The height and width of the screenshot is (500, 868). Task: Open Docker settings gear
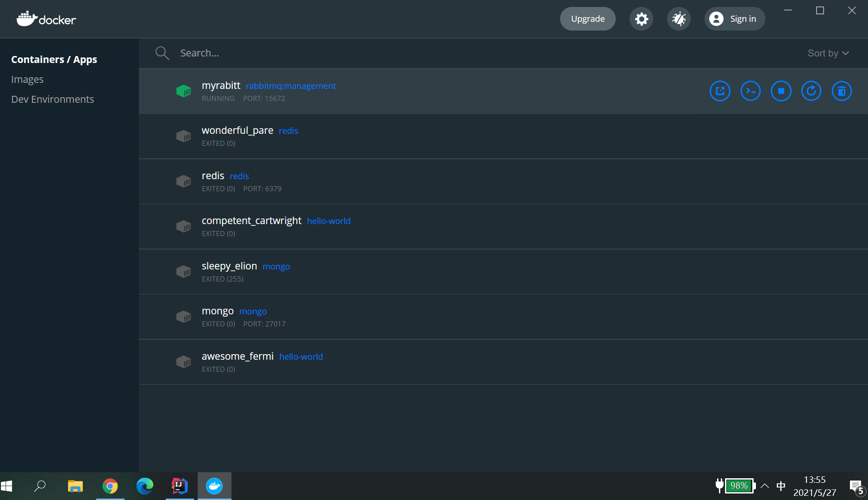(x=641, y=19)
